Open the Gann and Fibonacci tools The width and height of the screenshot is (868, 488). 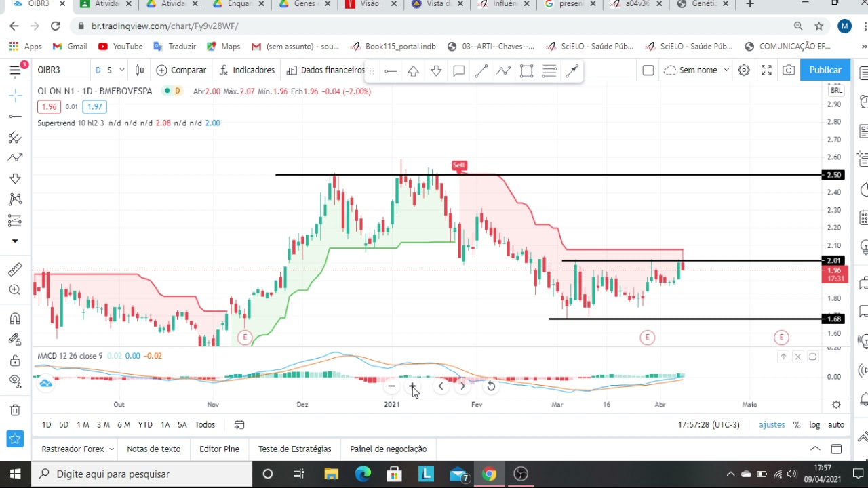pos(15,137)
